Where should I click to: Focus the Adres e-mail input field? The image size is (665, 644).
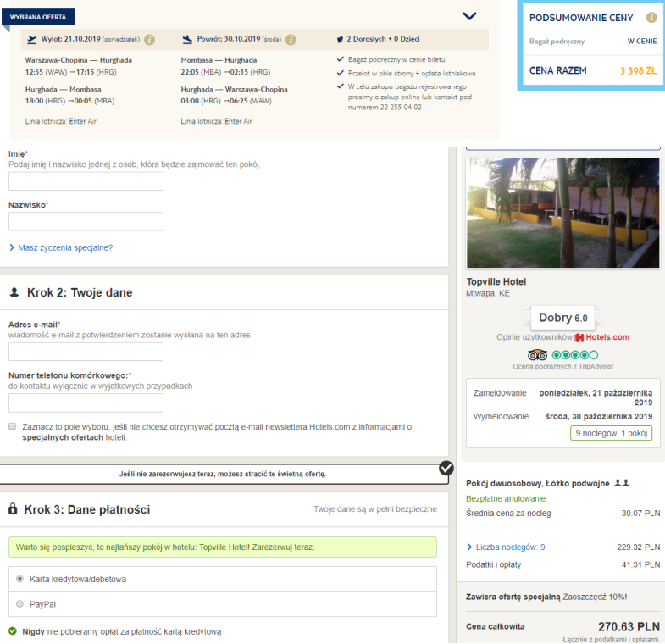[x=86, y=352]
